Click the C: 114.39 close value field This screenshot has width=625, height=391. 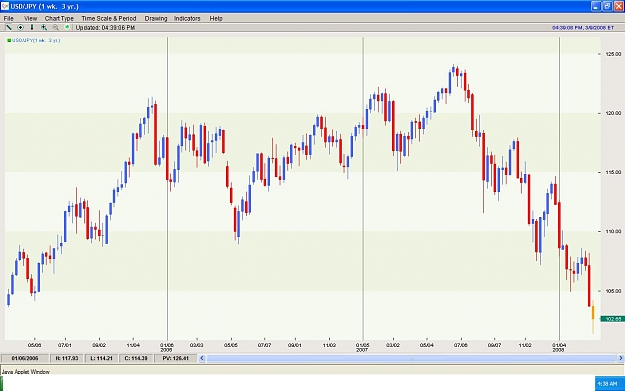[136, 358]
